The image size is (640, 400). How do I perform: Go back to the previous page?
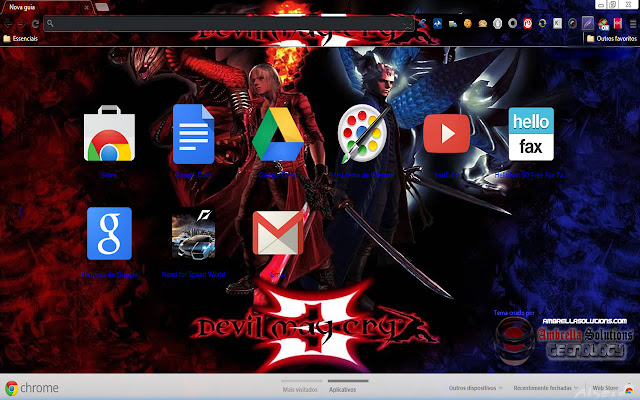tap(8, 24)
